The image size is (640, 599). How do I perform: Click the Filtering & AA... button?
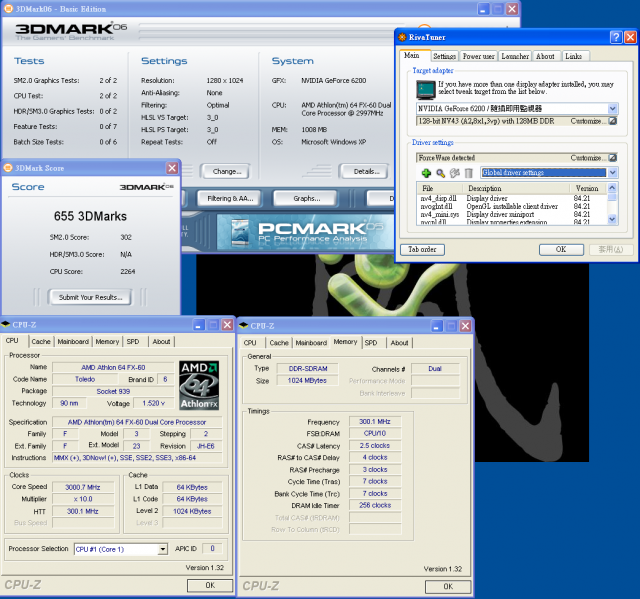pyautogui.click(x=230, y=198)
